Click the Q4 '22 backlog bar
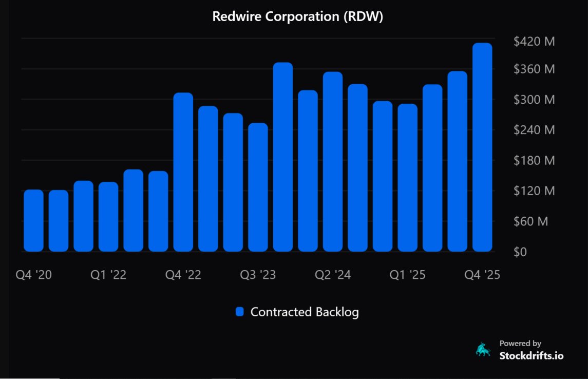Viewport: 588px width, 379px height. 183,172
